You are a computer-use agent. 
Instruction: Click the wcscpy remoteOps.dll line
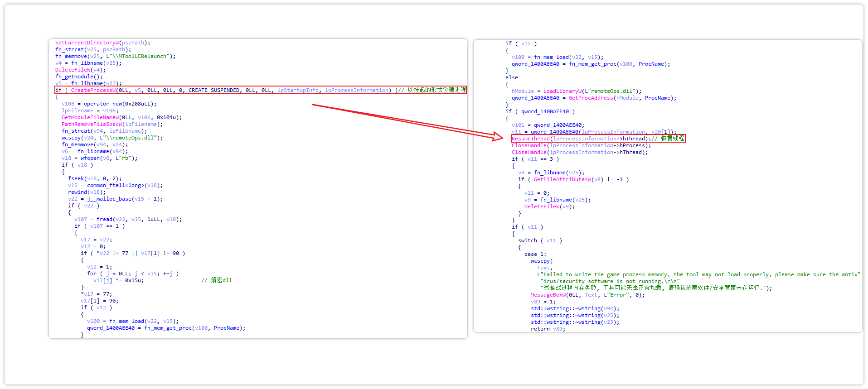click(112, 138)
